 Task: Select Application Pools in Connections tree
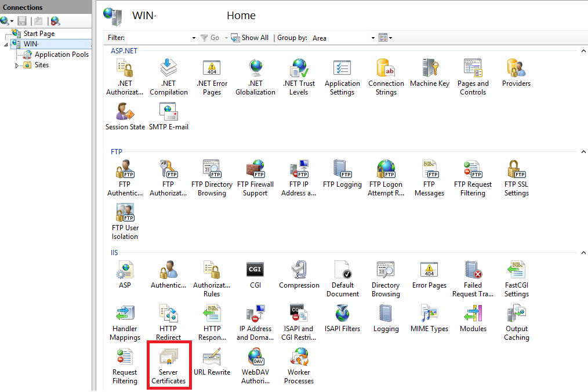61,55
